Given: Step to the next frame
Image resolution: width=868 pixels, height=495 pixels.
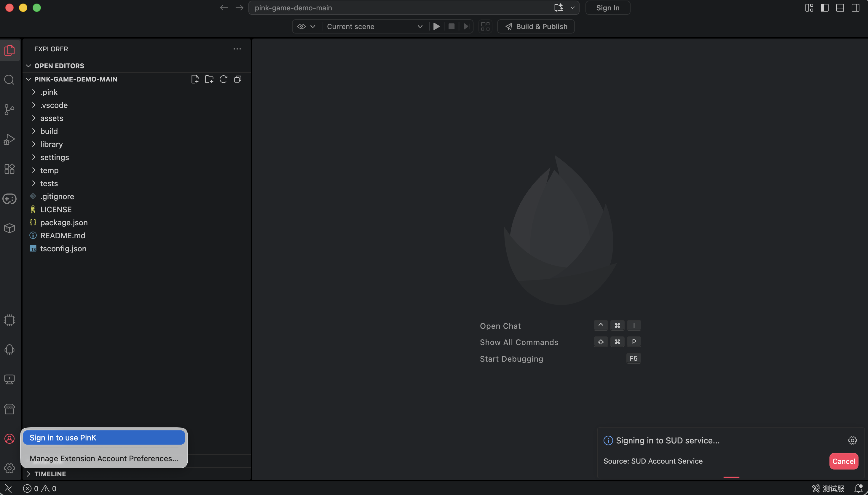Looking at the screenshot, I should 467,26.
